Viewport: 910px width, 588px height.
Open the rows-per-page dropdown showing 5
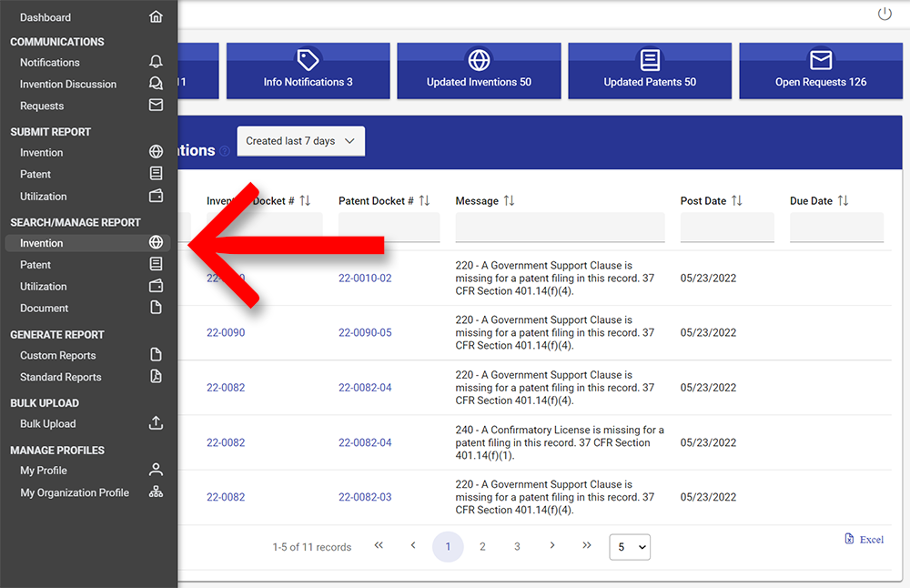(629, 547)
